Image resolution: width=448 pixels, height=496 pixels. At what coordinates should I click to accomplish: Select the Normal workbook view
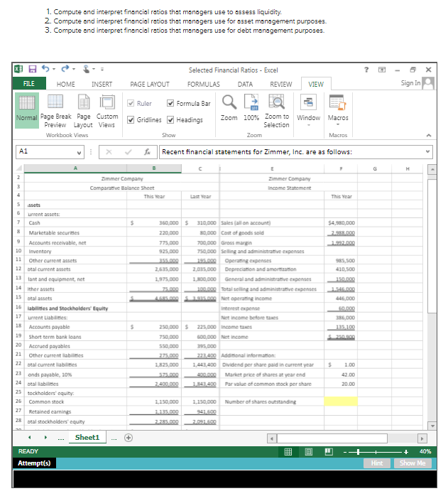[x=27, y=110]
